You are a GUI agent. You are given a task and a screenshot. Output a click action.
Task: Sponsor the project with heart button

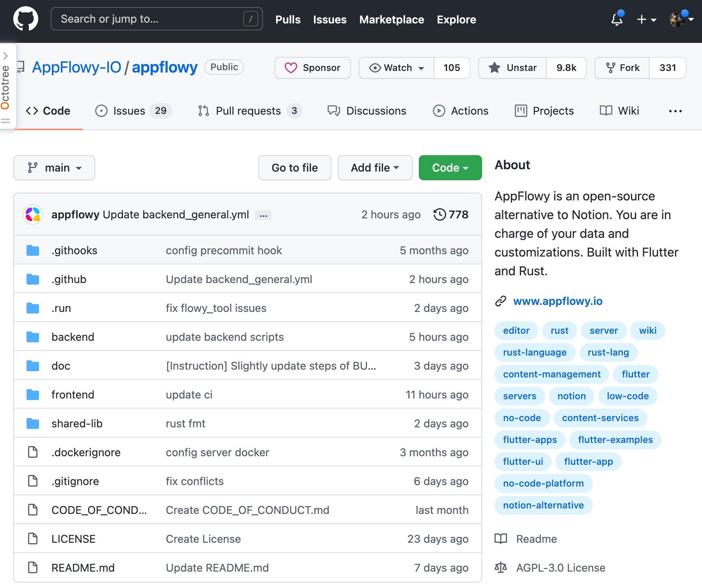[x=313, y=68]
